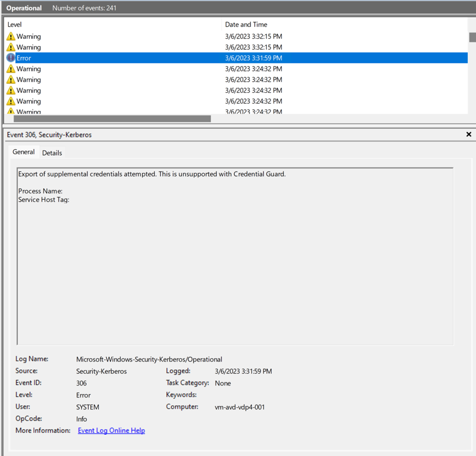Switch to the Details tab

[x=52, y=152]
